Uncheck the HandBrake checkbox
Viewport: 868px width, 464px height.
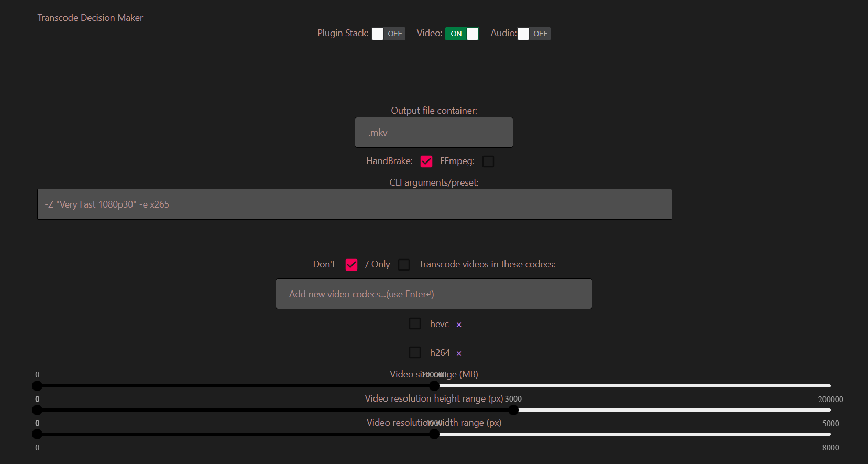pos(426,161)
